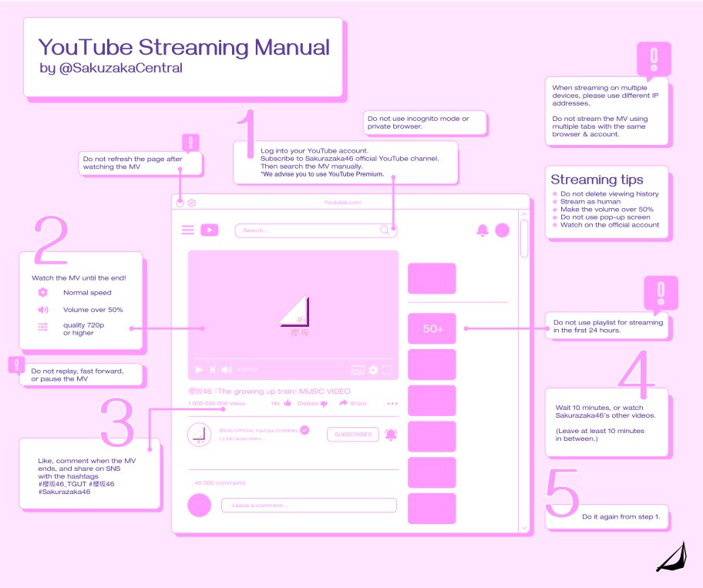Click the gear icon beside Normal speed

click(x=42, y=292)
